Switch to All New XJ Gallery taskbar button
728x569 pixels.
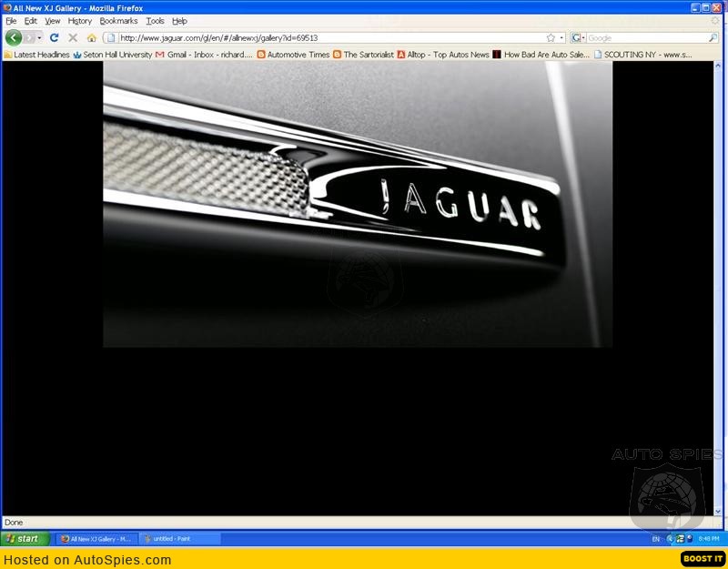point(97,539)
